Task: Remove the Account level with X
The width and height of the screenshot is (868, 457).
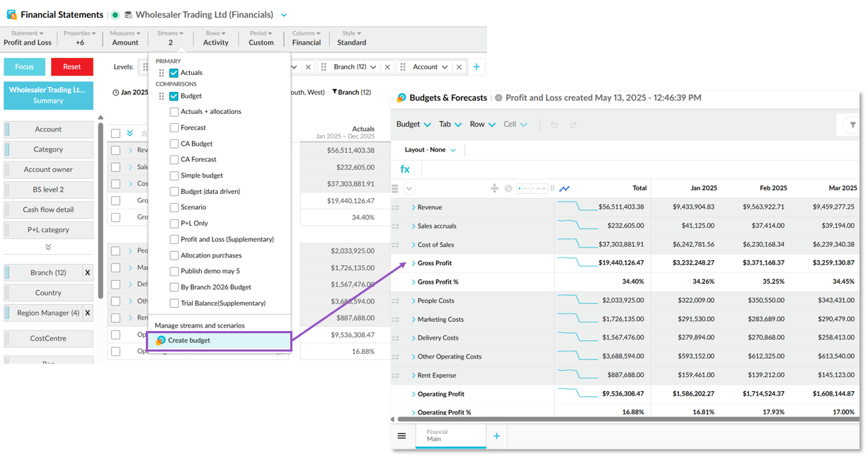Action: click(459, 67)
